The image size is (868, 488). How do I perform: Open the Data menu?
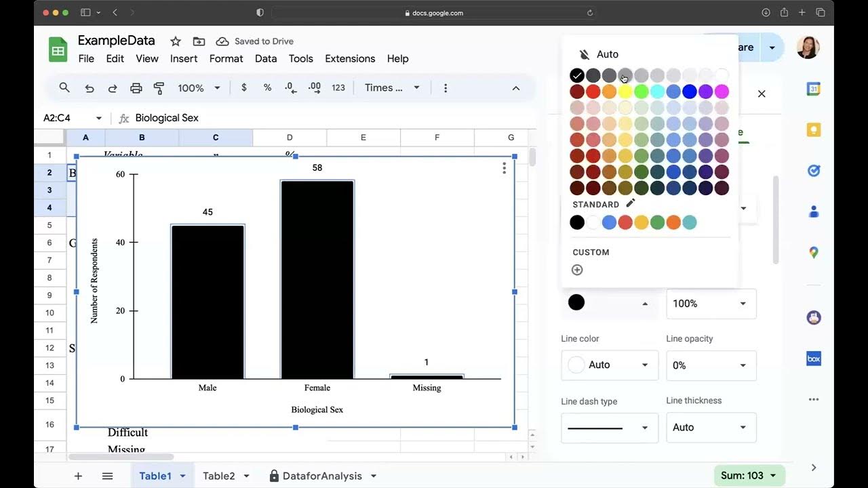click(266, 59)
